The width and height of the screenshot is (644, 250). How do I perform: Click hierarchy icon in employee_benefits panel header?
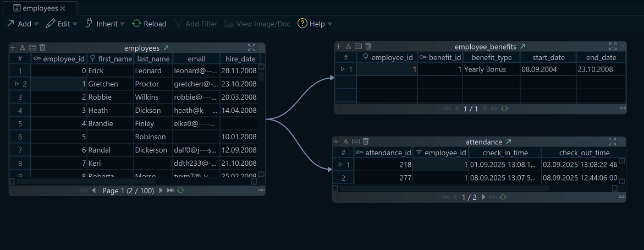[348, 47]
